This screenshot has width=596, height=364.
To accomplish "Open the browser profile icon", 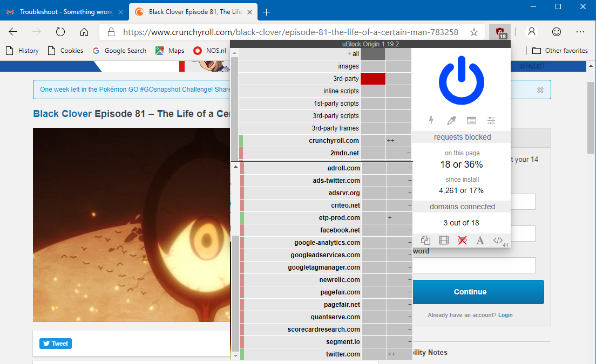I will (532, 32).
